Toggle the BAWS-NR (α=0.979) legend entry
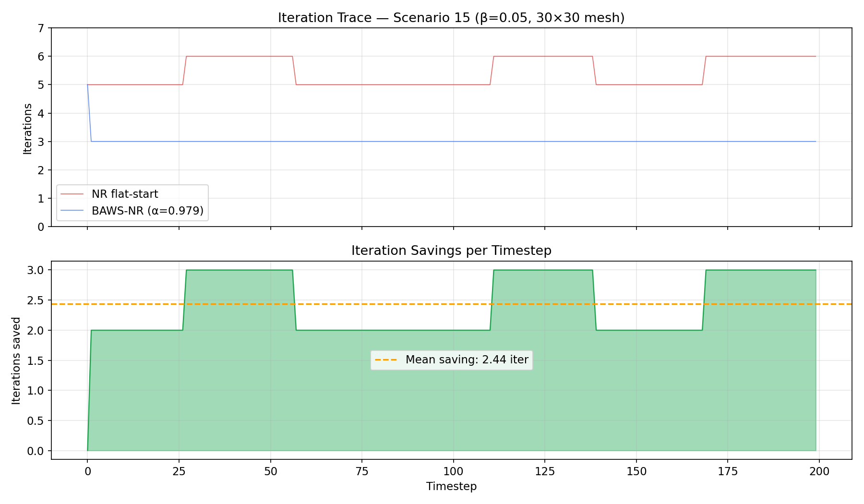The width and height of the screenshot is (864, 504). point(130,210)
